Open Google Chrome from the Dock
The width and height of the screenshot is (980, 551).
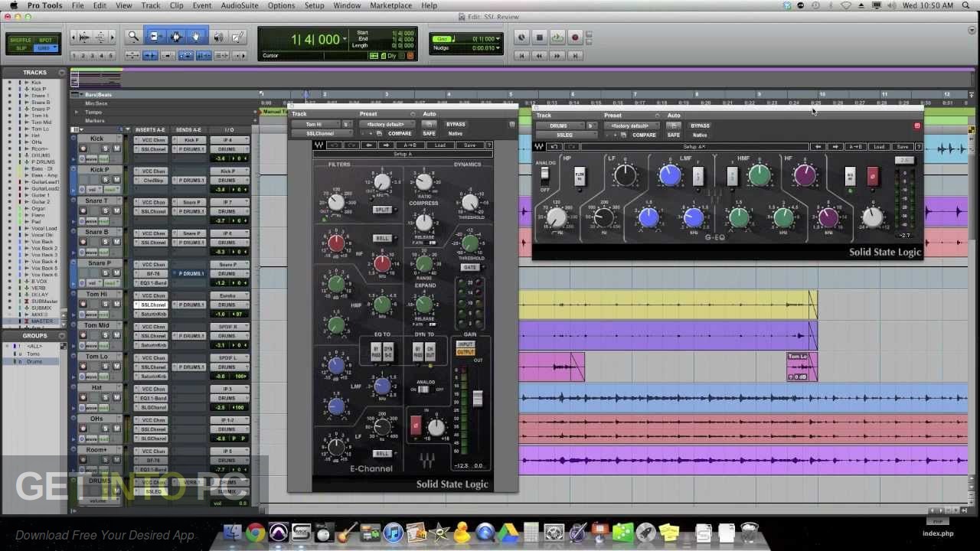click(255, 532)
